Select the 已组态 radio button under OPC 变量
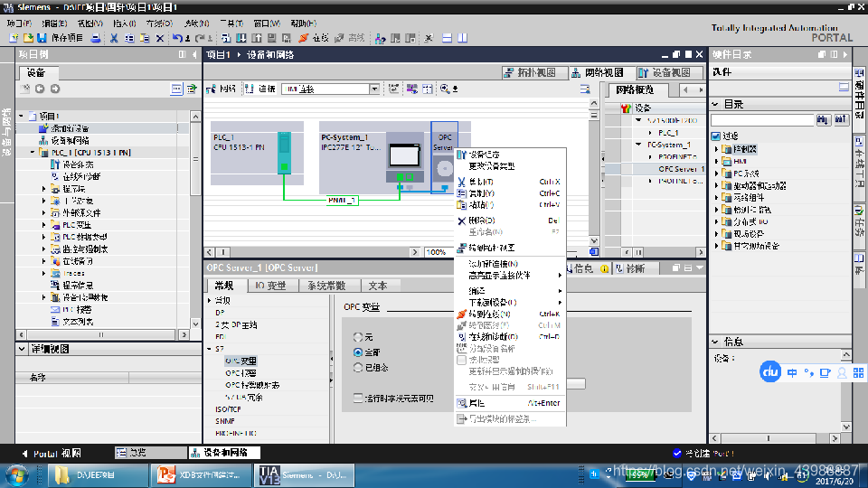This screenshot has width=868, height=488. [358, 368]
